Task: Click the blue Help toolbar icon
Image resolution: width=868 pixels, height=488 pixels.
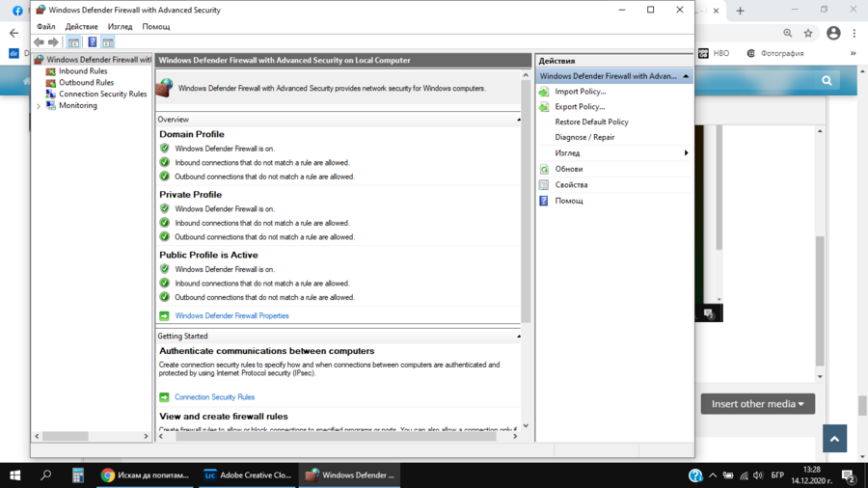Action: [92, 42]
